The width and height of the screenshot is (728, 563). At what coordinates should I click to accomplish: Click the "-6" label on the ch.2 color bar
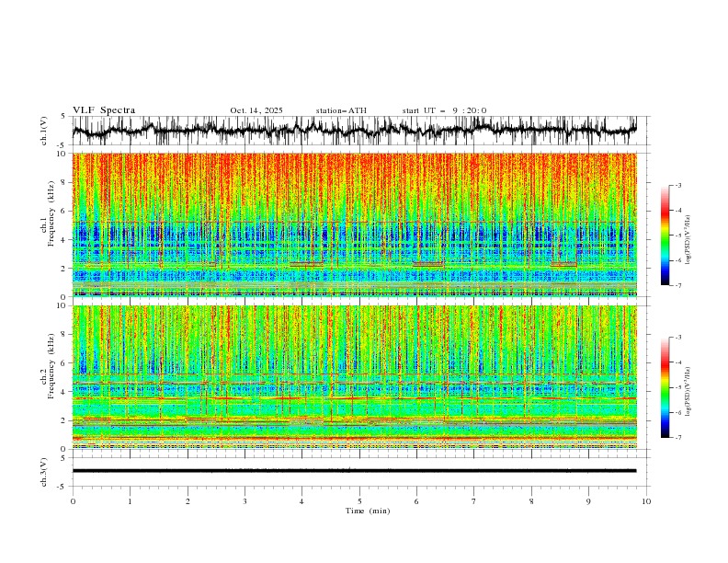pyautogui.click(x=677, y=412)
